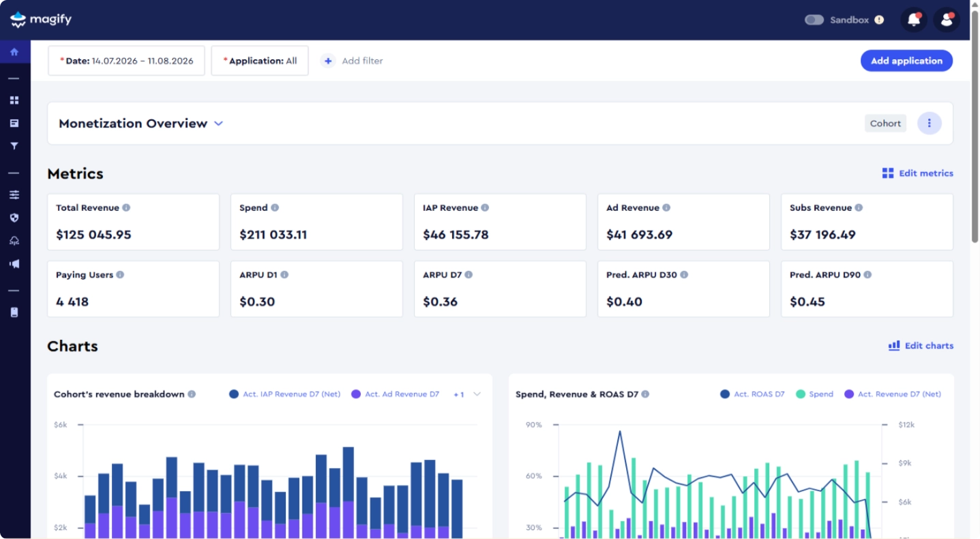Image resolution: width=980 pixels, height=539 pixels.
Task: Open the cloud icon in the sidebar
Action: point(14,241)
